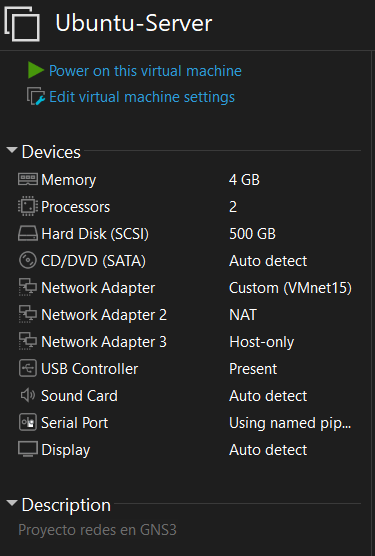Image resolution: width=375 pixels, height=556 pixels.
Task: Click the Custom (VMnet15) value
Action: [290, 288]
